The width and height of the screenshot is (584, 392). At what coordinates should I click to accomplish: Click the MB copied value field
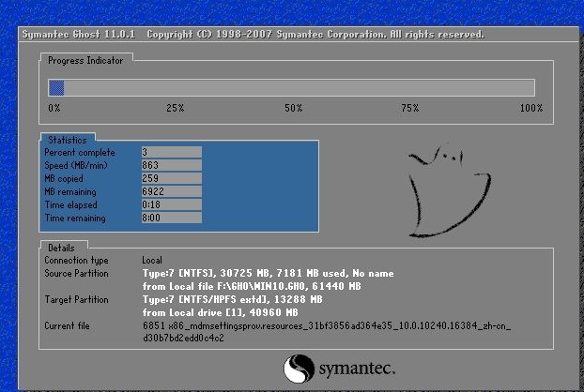point(170,178)
